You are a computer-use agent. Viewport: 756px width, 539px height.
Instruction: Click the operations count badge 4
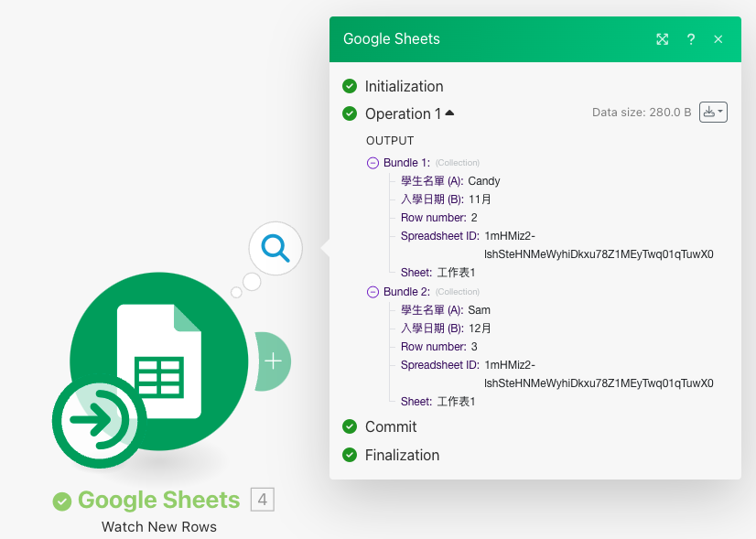point(263,500)
